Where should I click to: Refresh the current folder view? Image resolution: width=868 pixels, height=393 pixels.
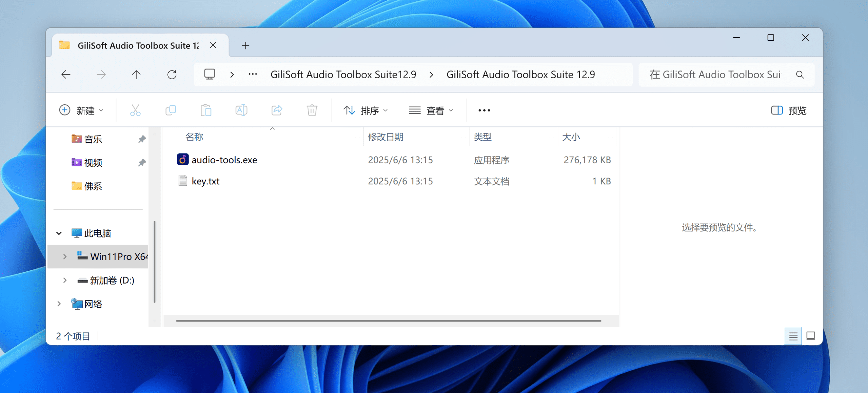(x=172, y=75)
